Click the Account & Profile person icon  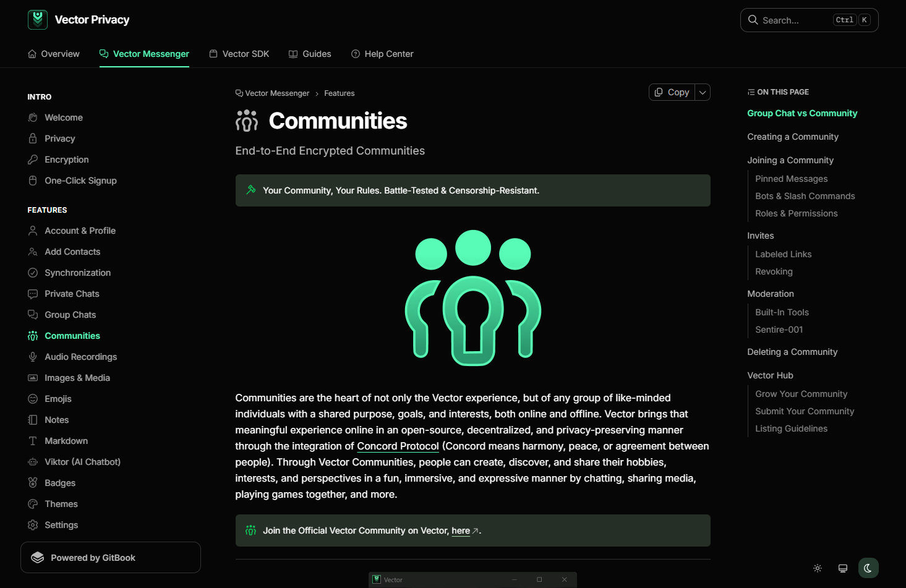tap(33, 231)
